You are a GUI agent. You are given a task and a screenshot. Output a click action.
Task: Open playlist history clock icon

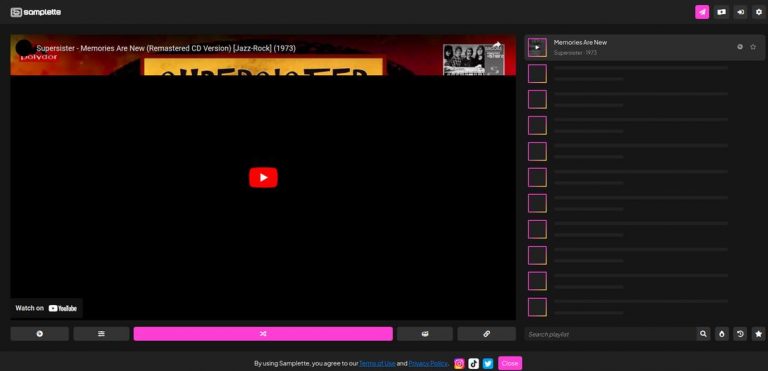[740, 334]
